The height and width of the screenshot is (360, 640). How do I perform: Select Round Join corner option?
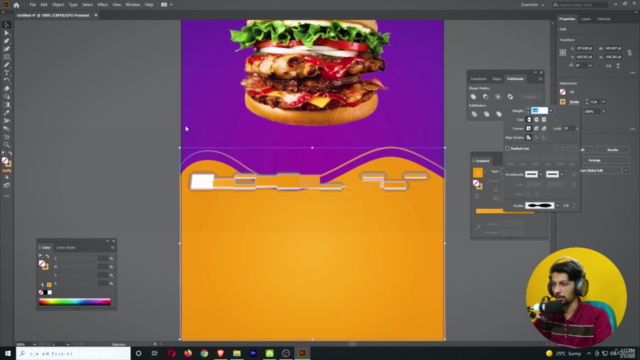pos(536,129)
